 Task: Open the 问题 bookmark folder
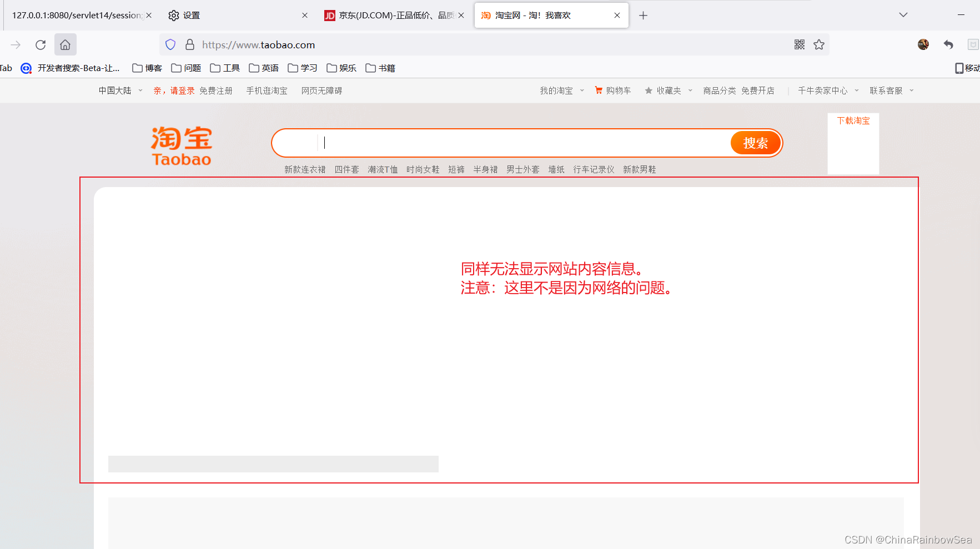click(186, 68)
